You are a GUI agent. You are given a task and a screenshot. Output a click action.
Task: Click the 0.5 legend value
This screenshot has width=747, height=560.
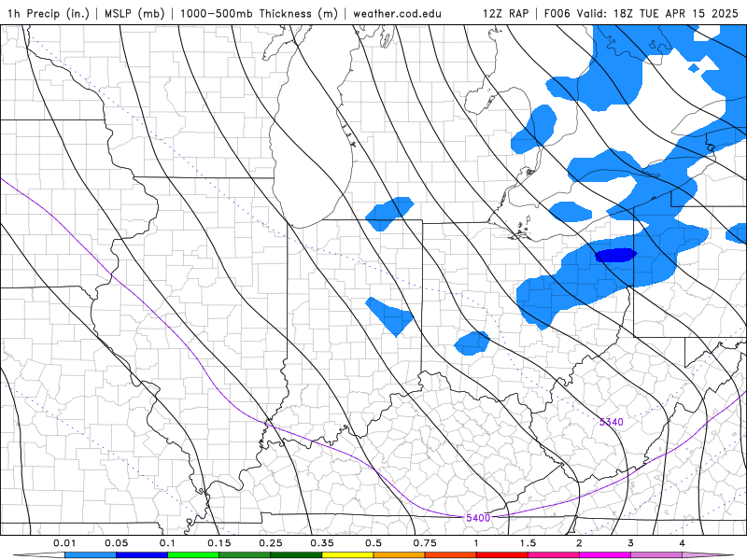coord(373,543)
